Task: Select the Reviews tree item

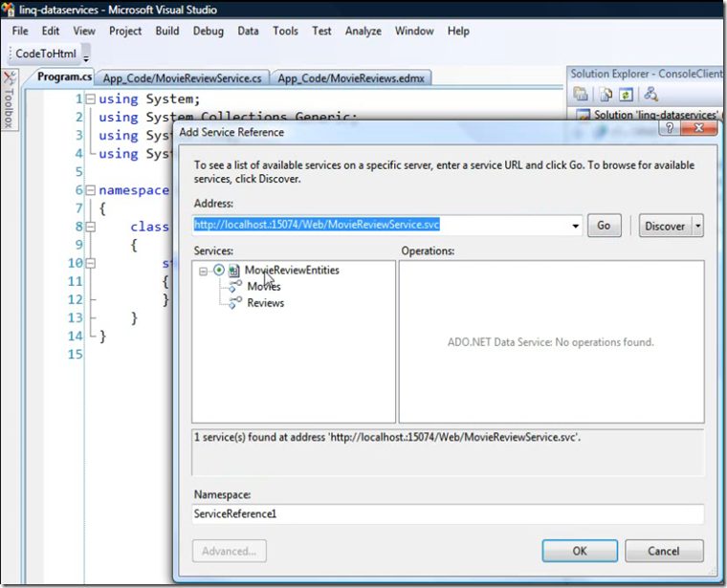Action: 266,303
